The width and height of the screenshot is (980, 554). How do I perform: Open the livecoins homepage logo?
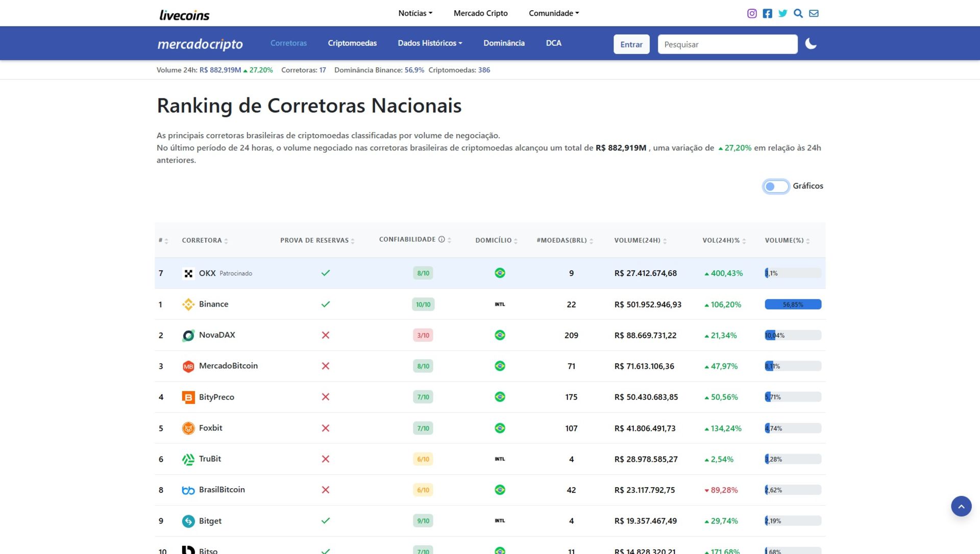184,15
